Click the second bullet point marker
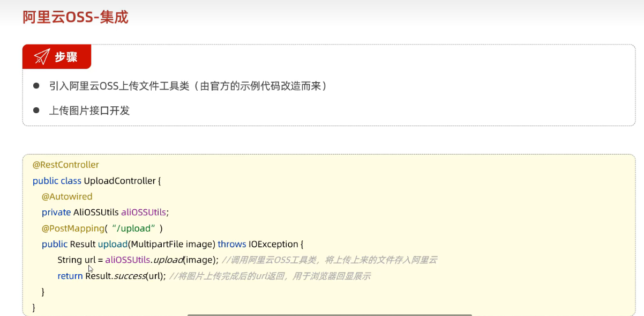 pos(36,111)
